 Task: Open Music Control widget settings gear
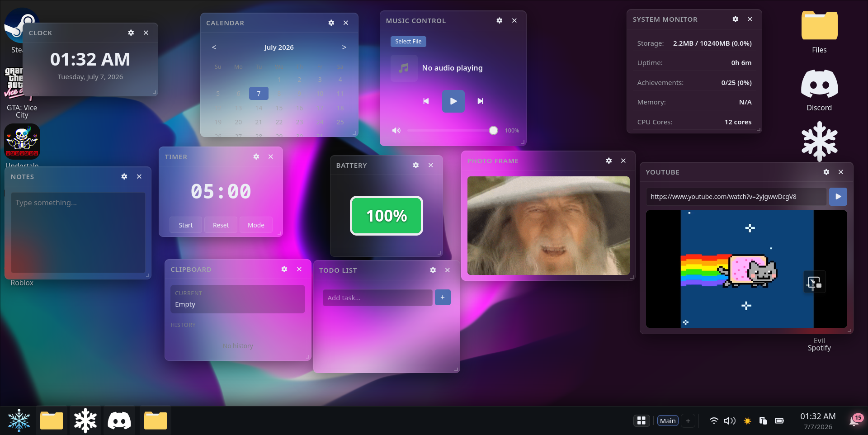point(500,21)
